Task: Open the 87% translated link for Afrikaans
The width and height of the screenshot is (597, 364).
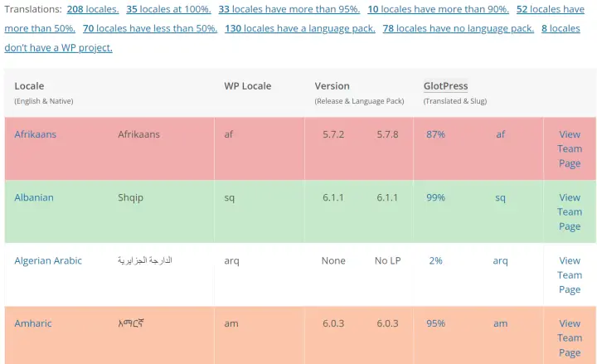Action: point(435,134)
